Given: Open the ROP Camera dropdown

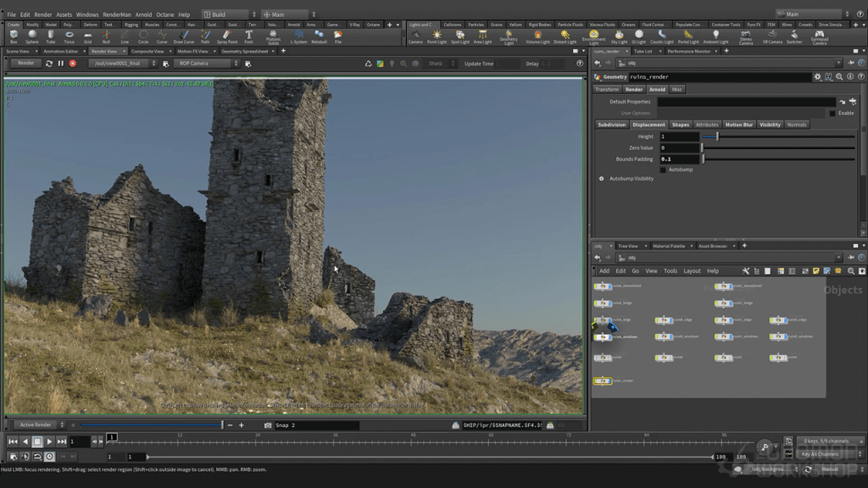Looking at the screenshot, I should point(207,64).
